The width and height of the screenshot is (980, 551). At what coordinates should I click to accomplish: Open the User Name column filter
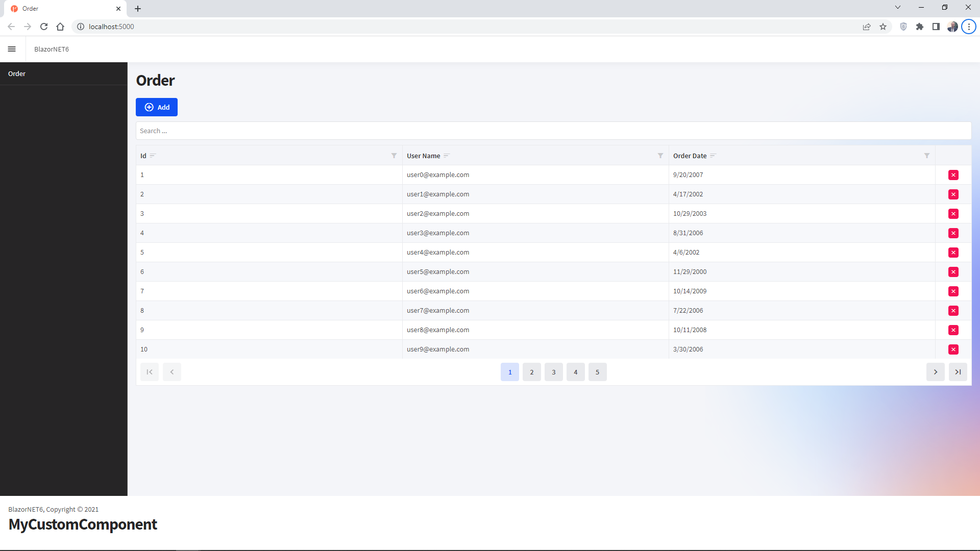(660, 156)
